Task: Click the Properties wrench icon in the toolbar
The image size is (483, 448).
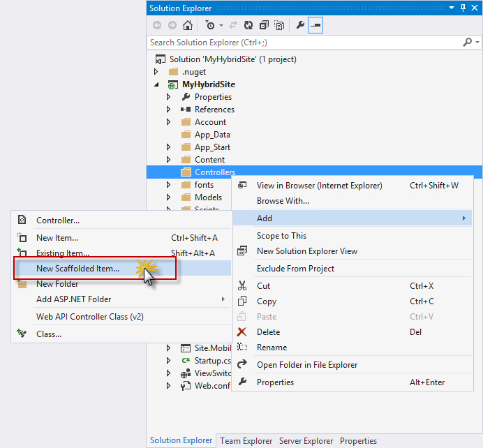Action: (x=300, y=25)
